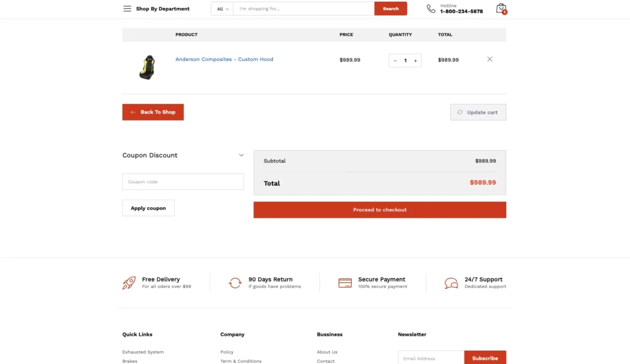Screen dimensions: 630x364
Task: Click the hotline phone icon
Action: pos(431,9)
